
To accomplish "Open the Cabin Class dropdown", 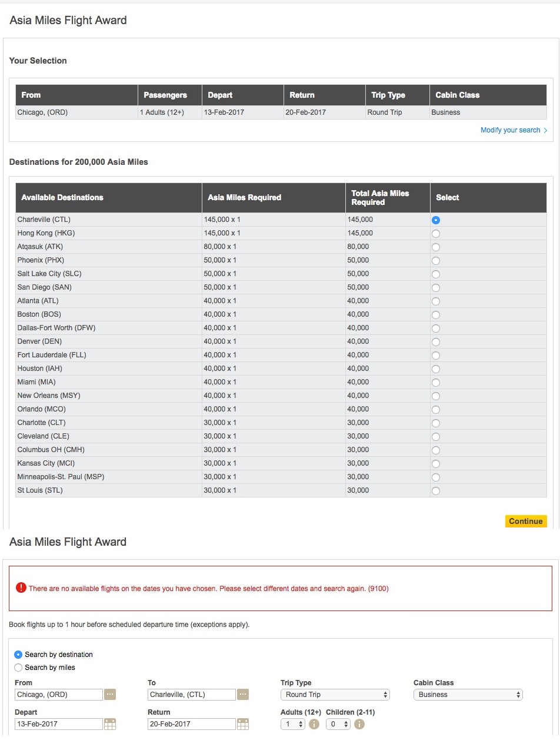I will click(x=468, y=695).
